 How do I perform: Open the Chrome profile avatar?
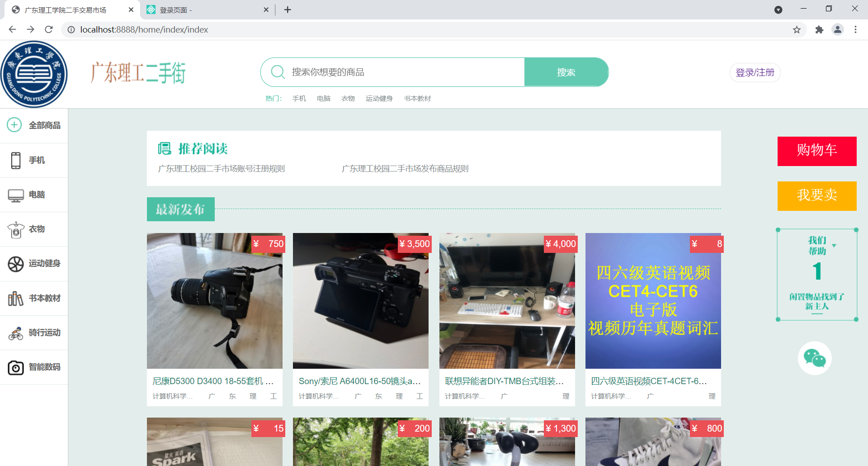click(838, 29)
